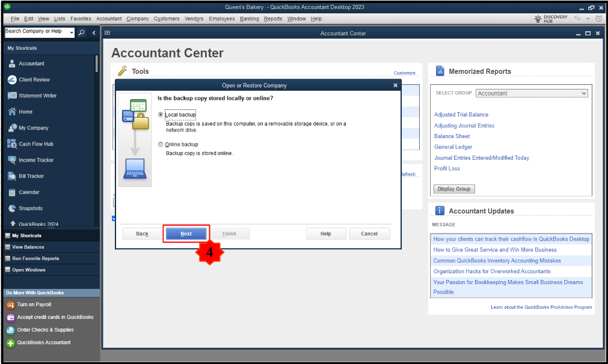Open the Bill Tracker icon

(12, 176)
